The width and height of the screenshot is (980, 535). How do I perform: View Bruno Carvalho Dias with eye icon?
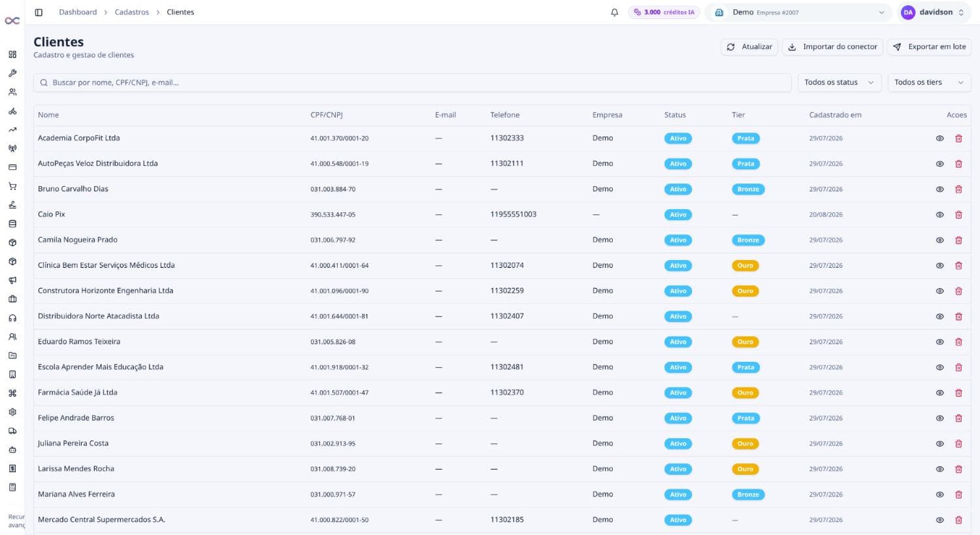pyautogui.click(x=939, y=189)
